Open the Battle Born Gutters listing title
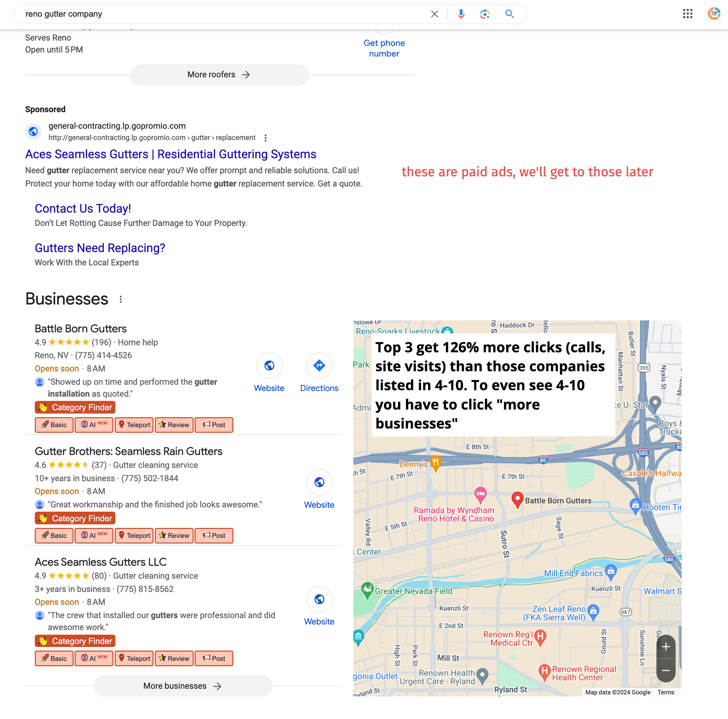The width and height of the screenshot is (728, 719). 81,329
